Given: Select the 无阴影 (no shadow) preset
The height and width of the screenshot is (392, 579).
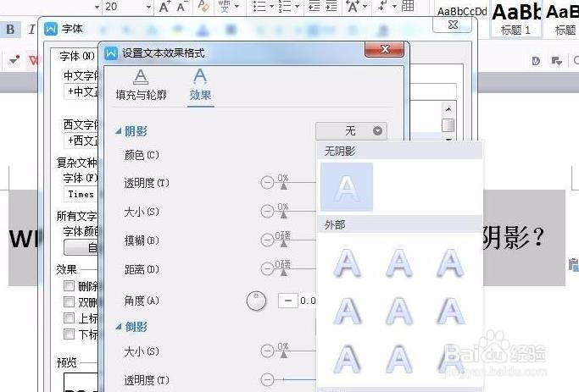Looking at the screenshot, I should coord(347,187).
